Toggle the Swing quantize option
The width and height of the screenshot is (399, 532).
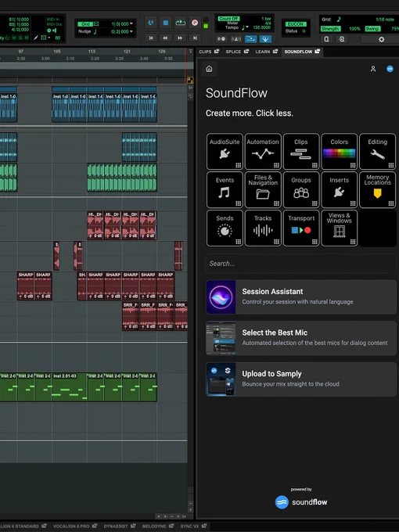372,29
